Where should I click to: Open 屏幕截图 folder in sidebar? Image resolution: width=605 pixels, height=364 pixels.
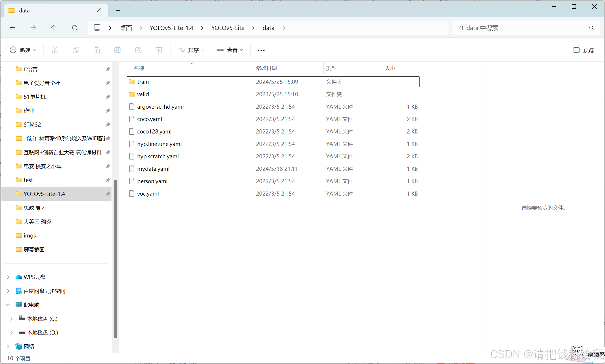point(57,249)
